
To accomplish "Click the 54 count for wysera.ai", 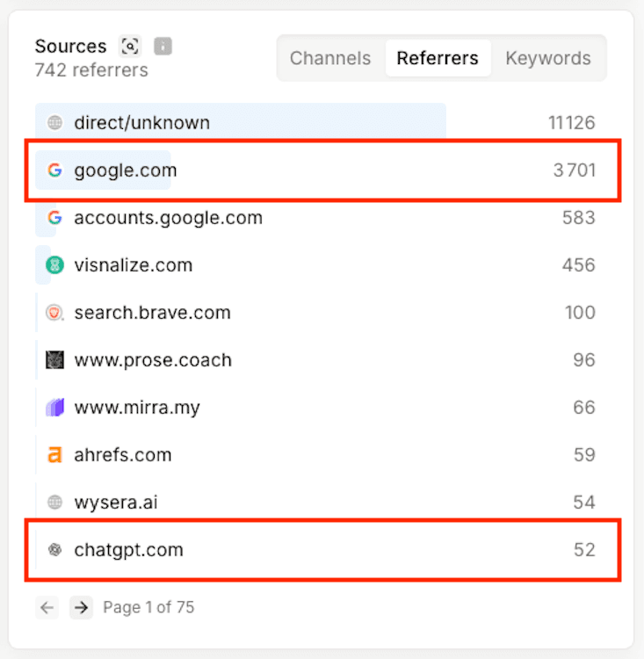I will coord(584,503).
